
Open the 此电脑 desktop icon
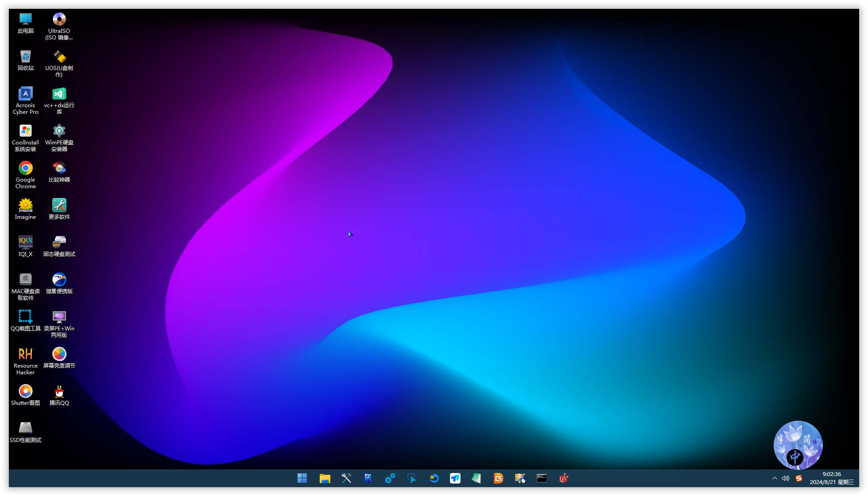[26, 23]
